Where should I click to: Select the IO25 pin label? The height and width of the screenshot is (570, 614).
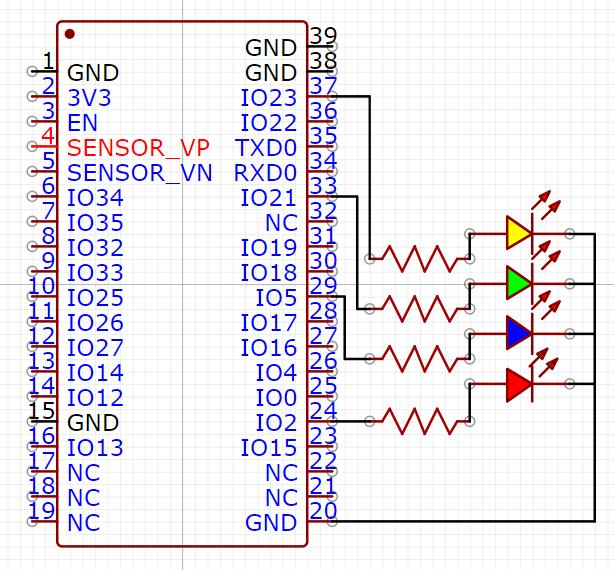(95, 298)
